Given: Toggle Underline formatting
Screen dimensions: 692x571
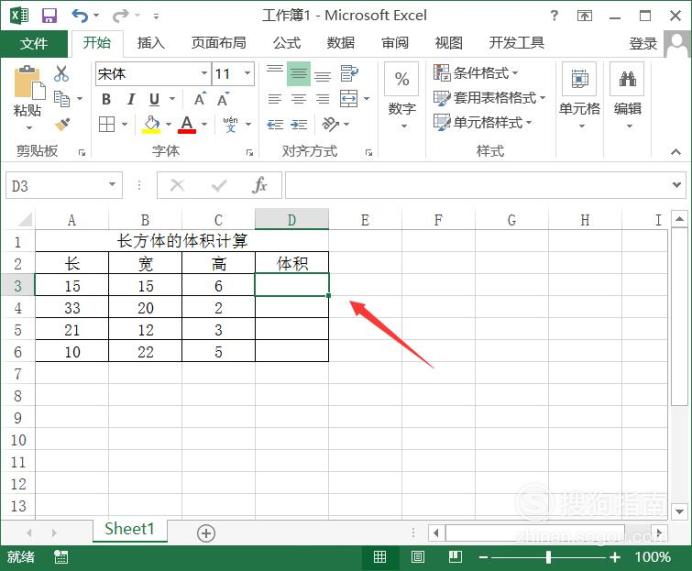Looking at the screenshot, I should [x=154, y=99].
